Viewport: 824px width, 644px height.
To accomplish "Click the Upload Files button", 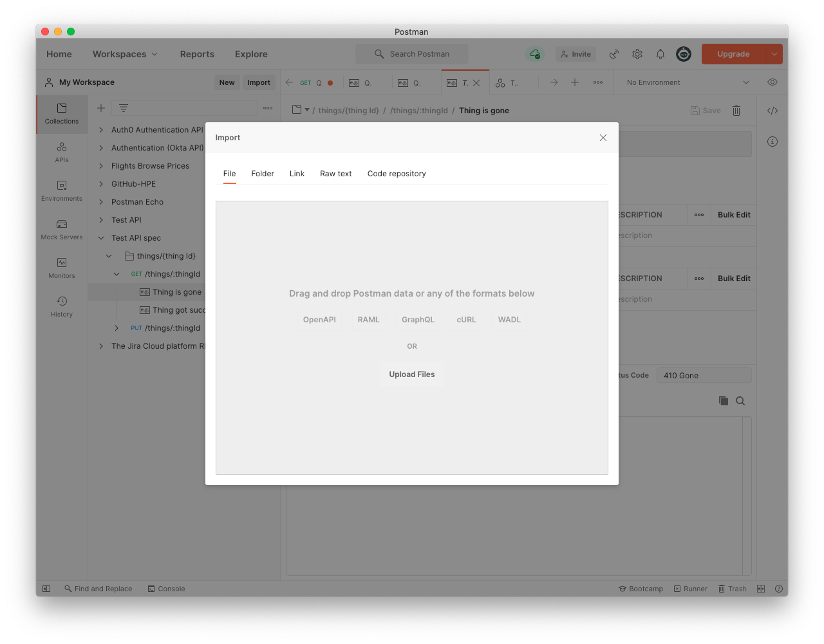I will click(412, 374).
